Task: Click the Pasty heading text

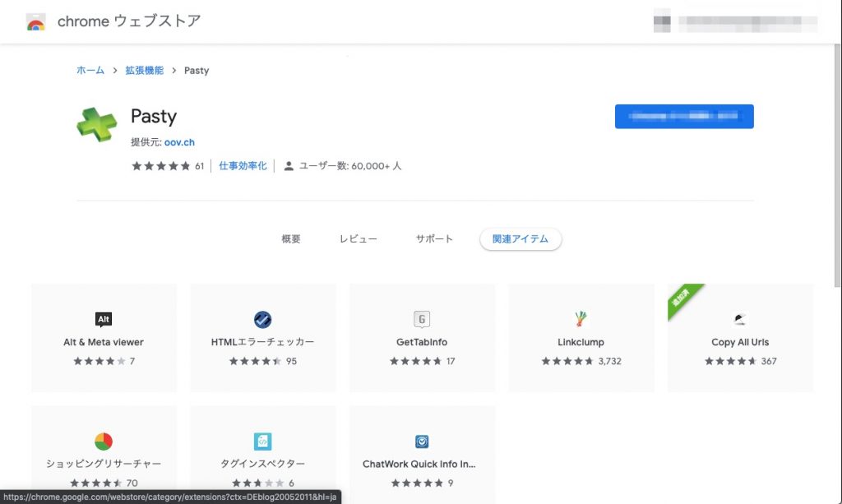Action: [x=154, y=117]
